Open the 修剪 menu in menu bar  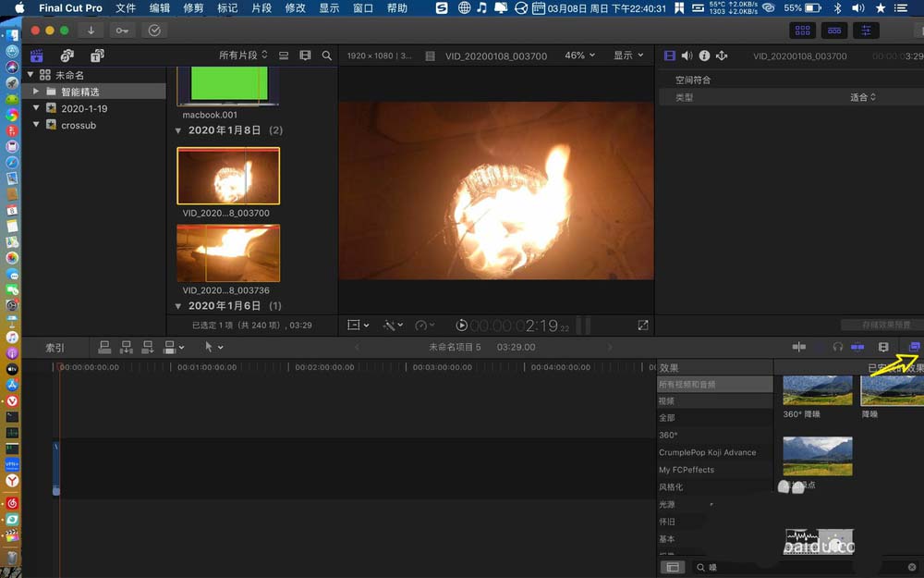tap(193, 8)
